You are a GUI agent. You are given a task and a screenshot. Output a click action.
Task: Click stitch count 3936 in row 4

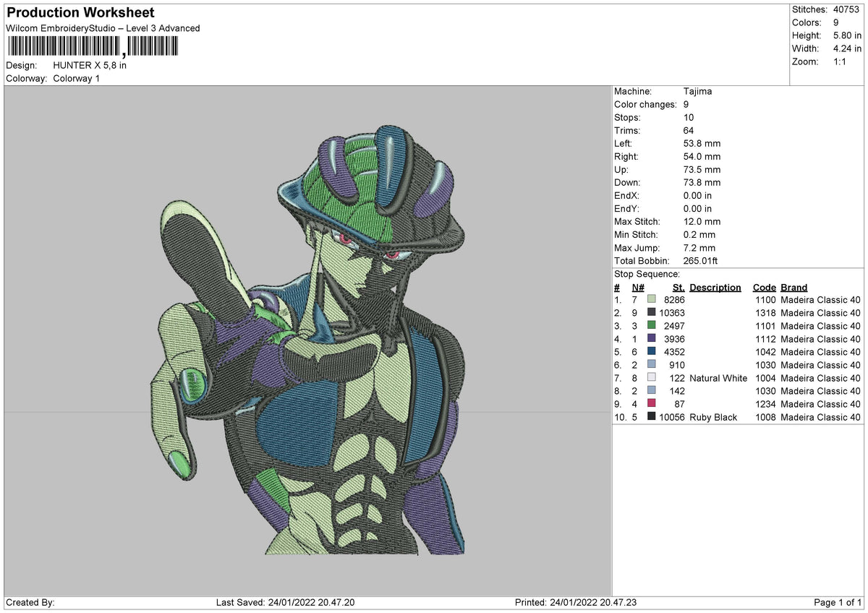673,338
